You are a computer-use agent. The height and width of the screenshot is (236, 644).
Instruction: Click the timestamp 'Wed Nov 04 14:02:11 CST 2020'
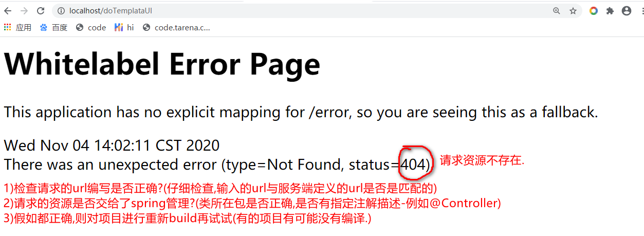(112, 146)
